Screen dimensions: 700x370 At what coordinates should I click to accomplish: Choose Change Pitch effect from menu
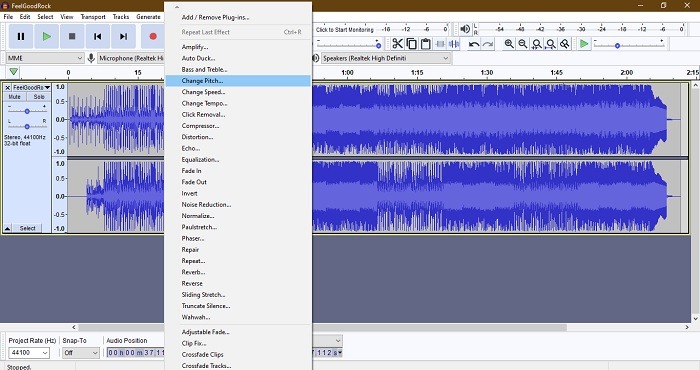(x=238, y=81)
